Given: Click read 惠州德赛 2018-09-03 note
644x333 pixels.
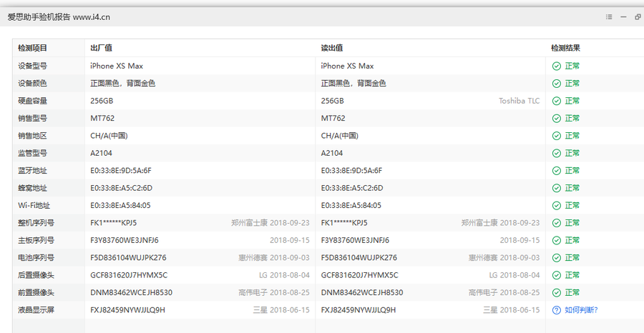Looking at the screenshot, I should pos(504,258).
